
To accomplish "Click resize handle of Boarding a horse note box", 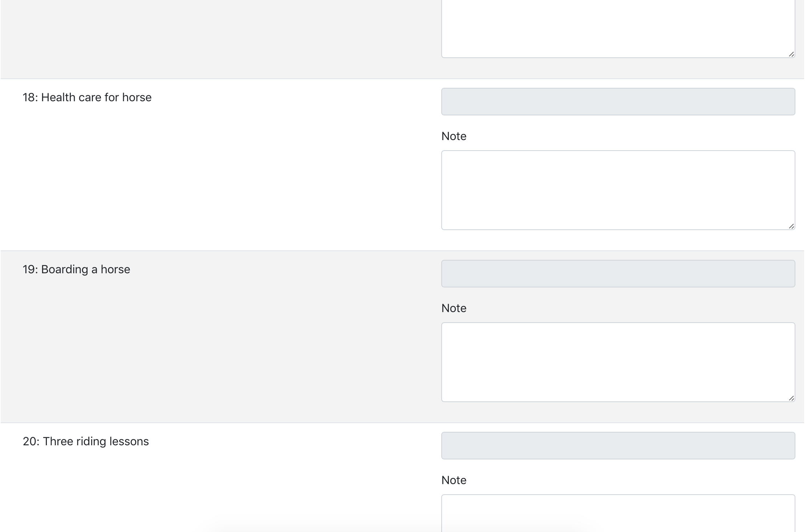I will [791, 398].
